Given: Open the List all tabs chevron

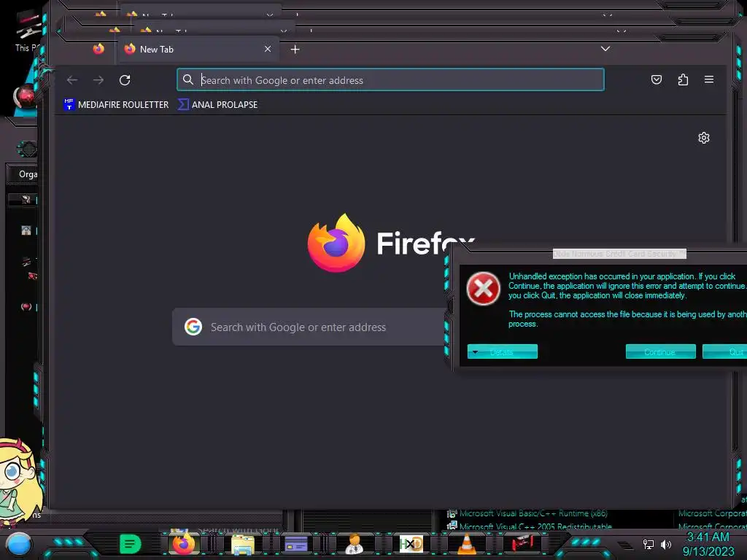Looking at the screenshot, I should [x=605, y=49].
